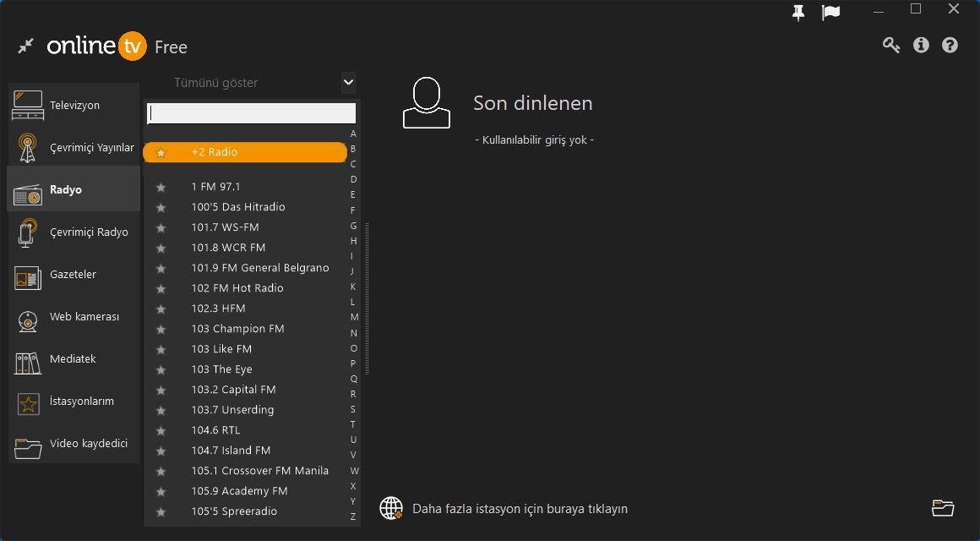
Task: Click the compact view arrows icon
Action: coord(25,46)
